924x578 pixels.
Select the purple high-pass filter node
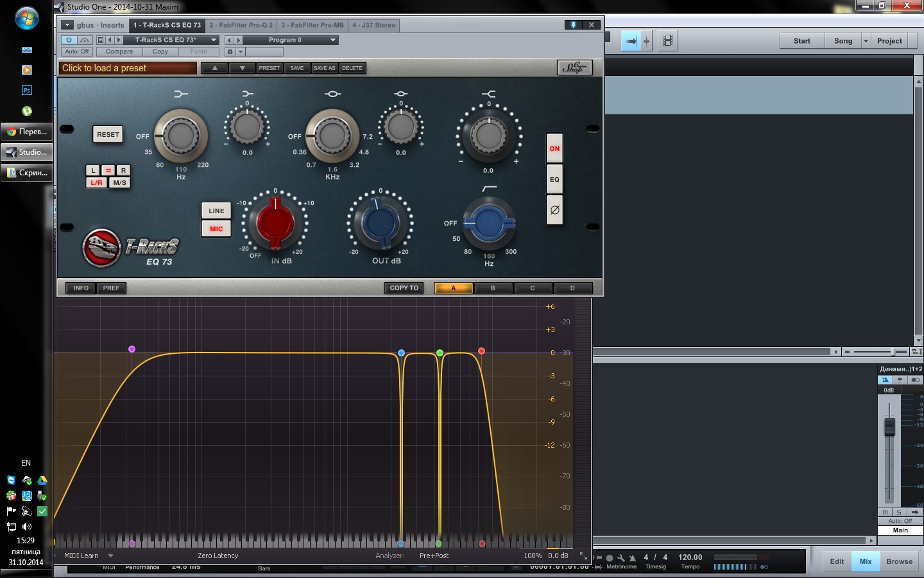pos(132,349)
